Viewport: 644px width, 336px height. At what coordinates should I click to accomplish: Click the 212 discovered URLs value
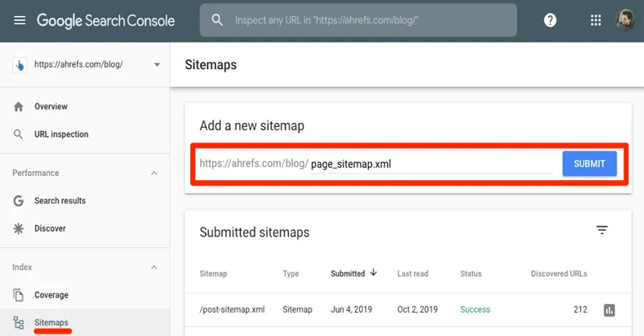coord(580,309)
